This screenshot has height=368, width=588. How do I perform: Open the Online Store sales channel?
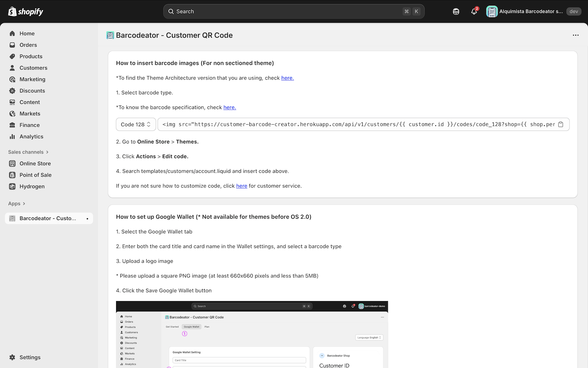tap(35, 164)
